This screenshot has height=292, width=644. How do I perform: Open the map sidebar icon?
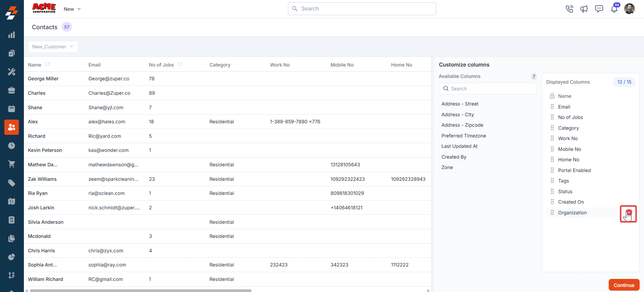12,201
